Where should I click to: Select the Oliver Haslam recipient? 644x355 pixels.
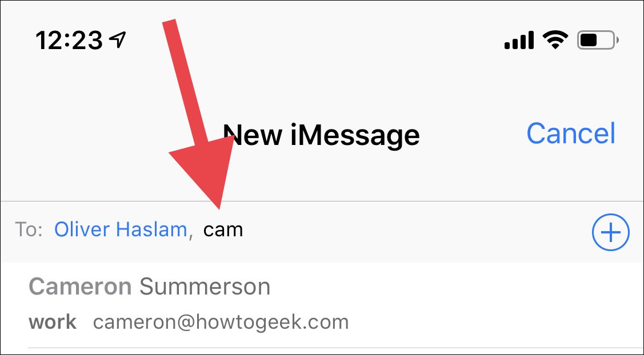121,229
